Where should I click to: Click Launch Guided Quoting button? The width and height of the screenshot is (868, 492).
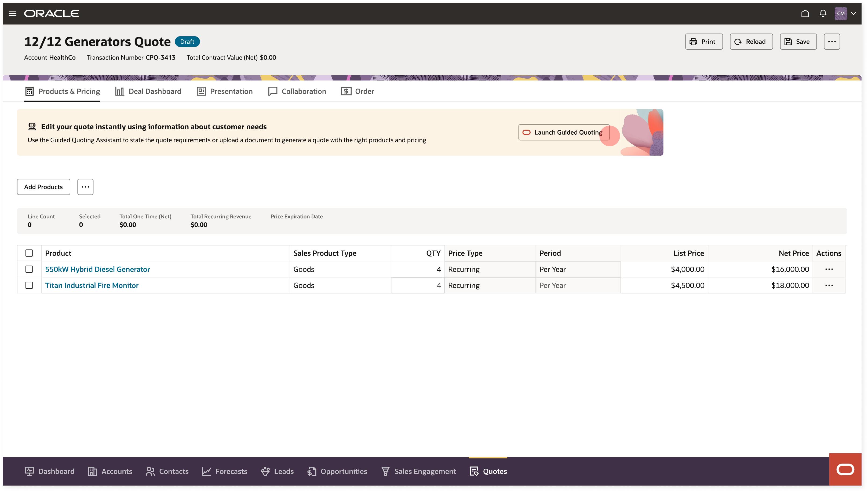563,133
